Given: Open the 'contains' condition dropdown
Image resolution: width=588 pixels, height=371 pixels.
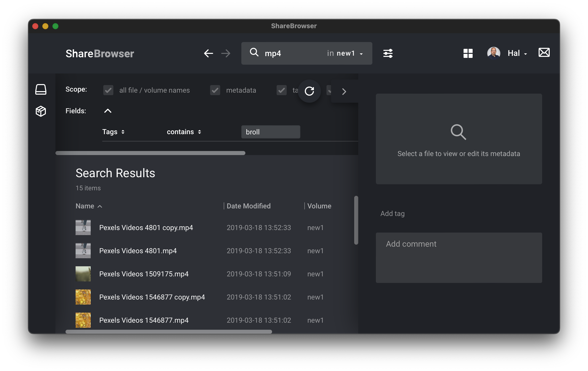Looking at the screenshot, I should (184, 132).
